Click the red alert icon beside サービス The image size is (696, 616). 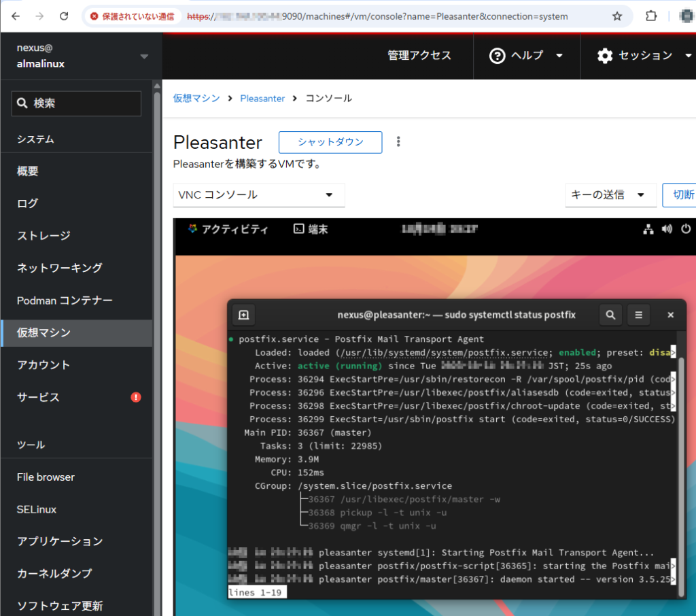(x=136, y=397)
